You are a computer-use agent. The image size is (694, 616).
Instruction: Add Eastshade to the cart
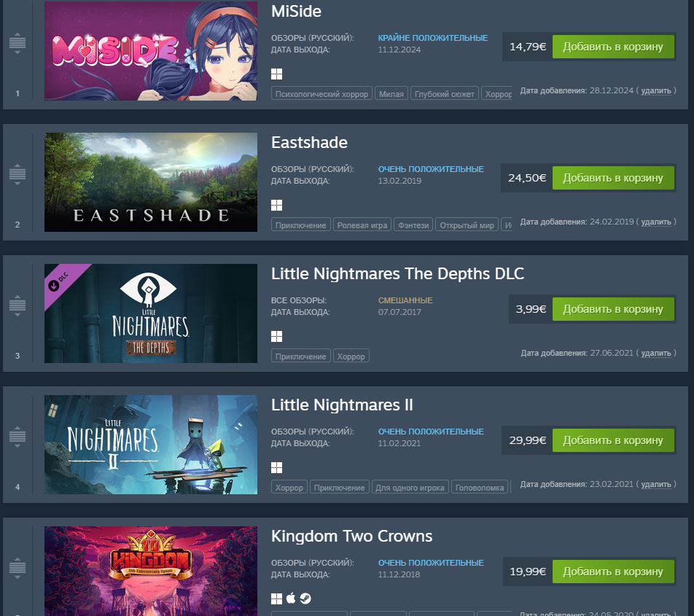tap(613, 178)
